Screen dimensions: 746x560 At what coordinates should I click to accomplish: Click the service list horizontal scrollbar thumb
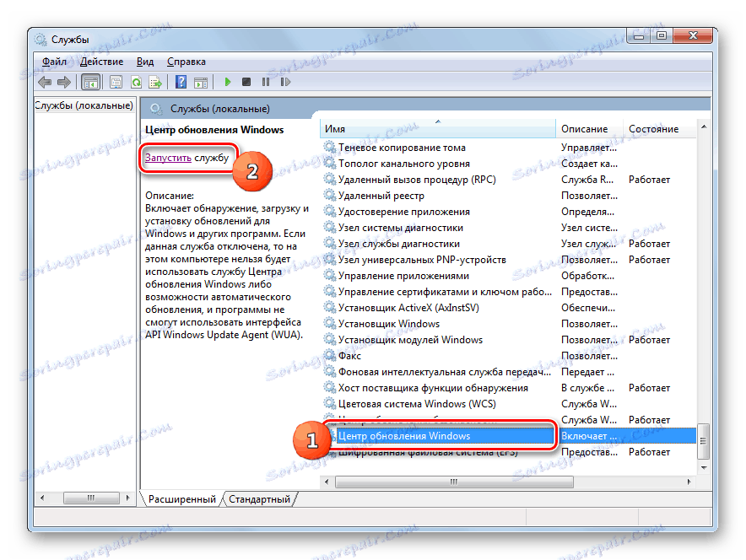point(454,482)
